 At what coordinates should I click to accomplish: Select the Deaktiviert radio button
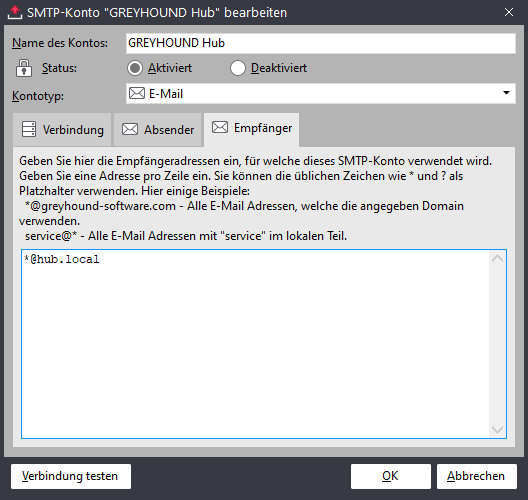pyautogui.click(x=238, y=68)
